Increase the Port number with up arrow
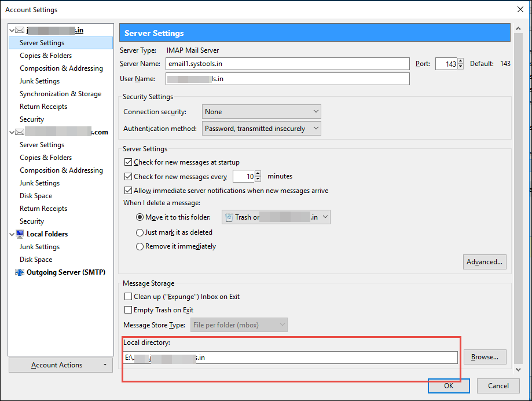 460,61
